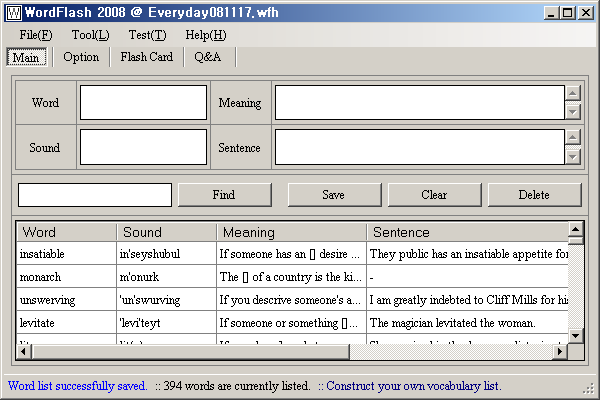The height and width of the screenshot is (400, 600).
Task: Click the vertical scrollbar thumb of word list
Action: coord(576,241)
